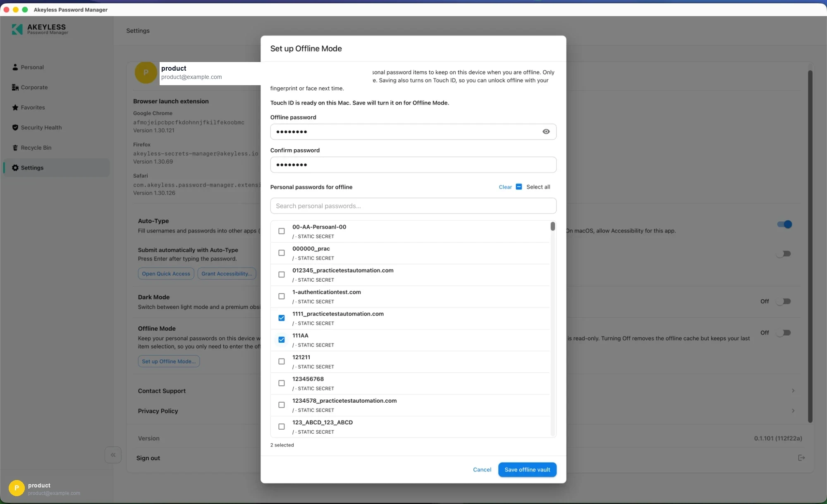Click the Personal sidebar person icon

click(15, 67)
